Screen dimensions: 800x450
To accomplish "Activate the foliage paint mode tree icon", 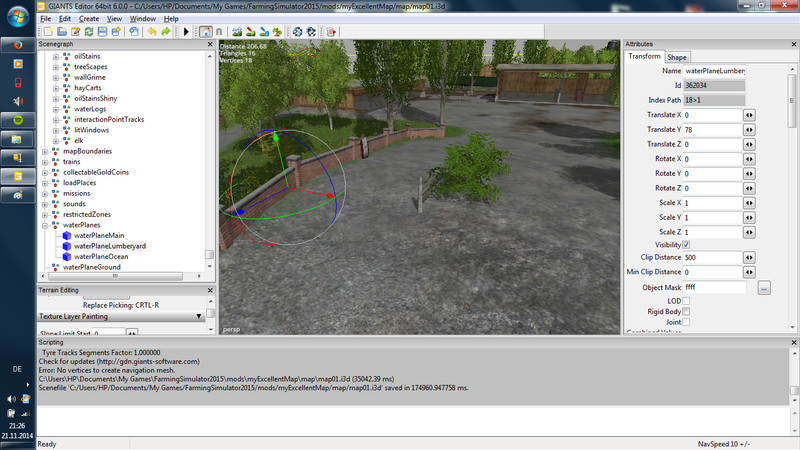I will click(278, 32).
